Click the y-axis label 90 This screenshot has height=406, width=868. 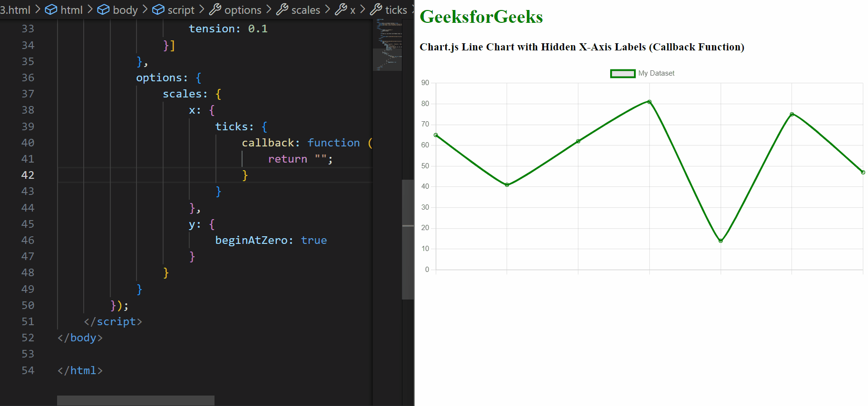point(425,83)
